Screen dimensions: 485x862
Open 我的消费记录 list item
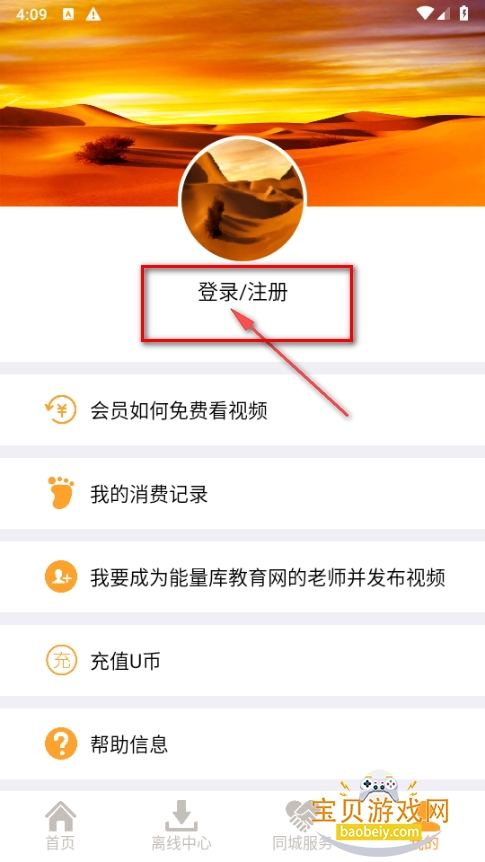tap(242, 494)
